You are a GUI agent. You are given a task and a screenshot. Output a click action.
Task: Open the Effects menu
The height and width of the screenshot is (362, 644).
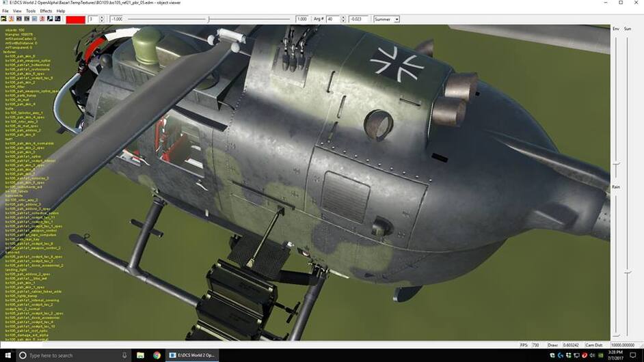coord(46,11)
